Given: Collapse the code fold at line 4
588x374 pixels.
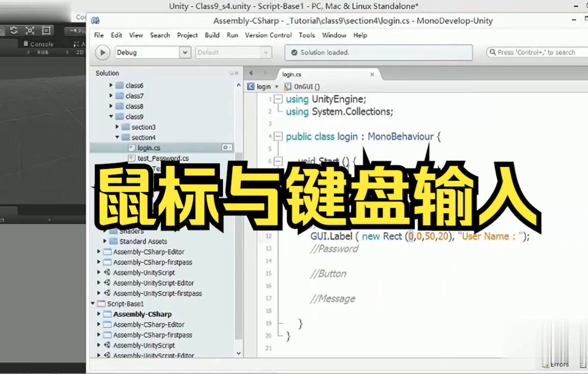Looking at the screenshot, I should click(277, 137).
